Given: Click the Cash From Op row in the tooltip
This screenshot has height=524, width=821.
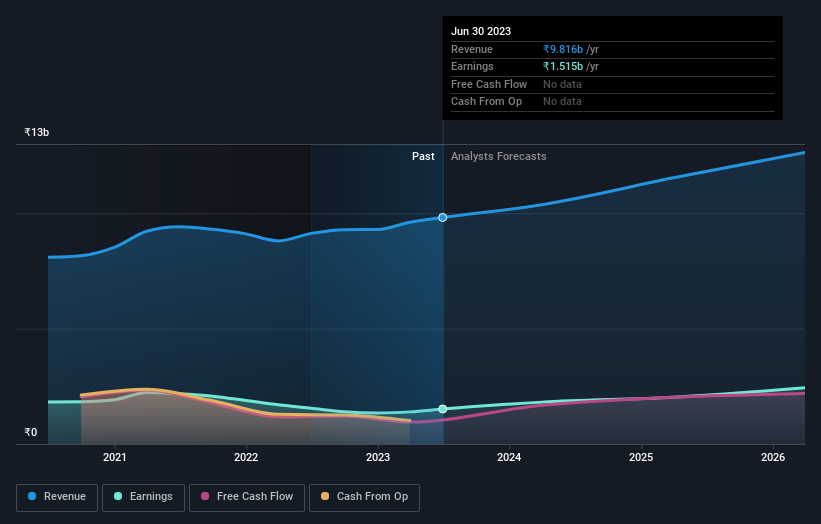Looking at the screenshot, I should [x=613, y=102].
